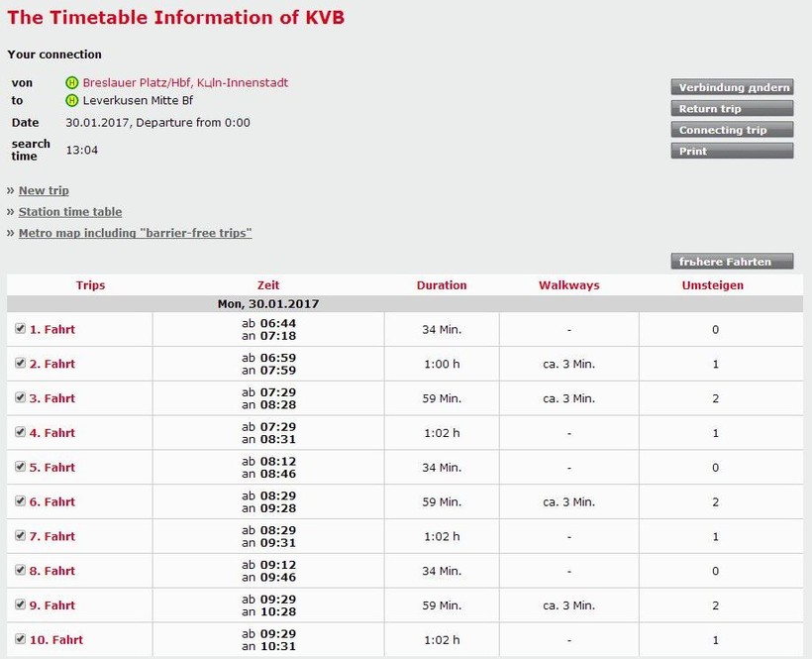Click the Print button
This screenshot has height=659, width=812.
coord(732,151)
